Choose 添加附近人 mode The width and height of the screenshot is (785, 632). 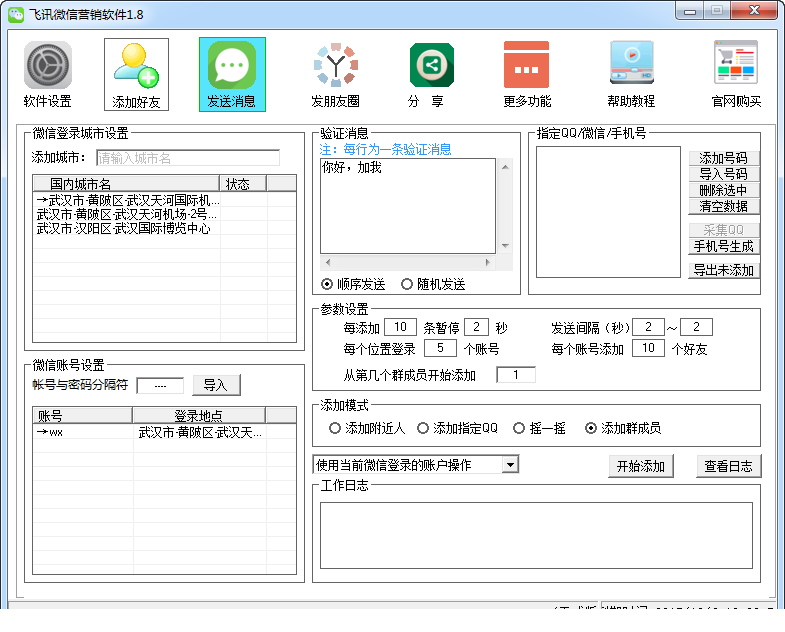pos(367,428)
